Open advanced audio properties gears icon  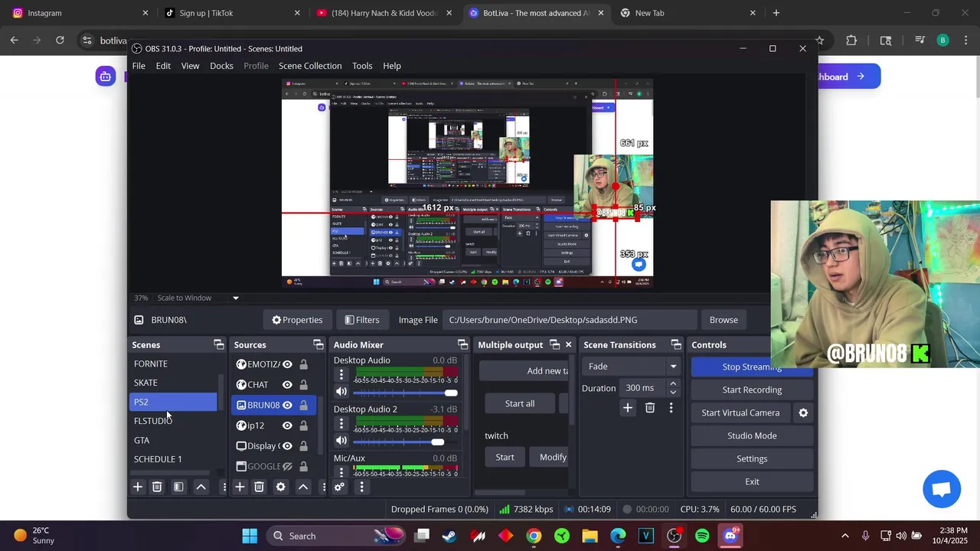coord(340,487)
